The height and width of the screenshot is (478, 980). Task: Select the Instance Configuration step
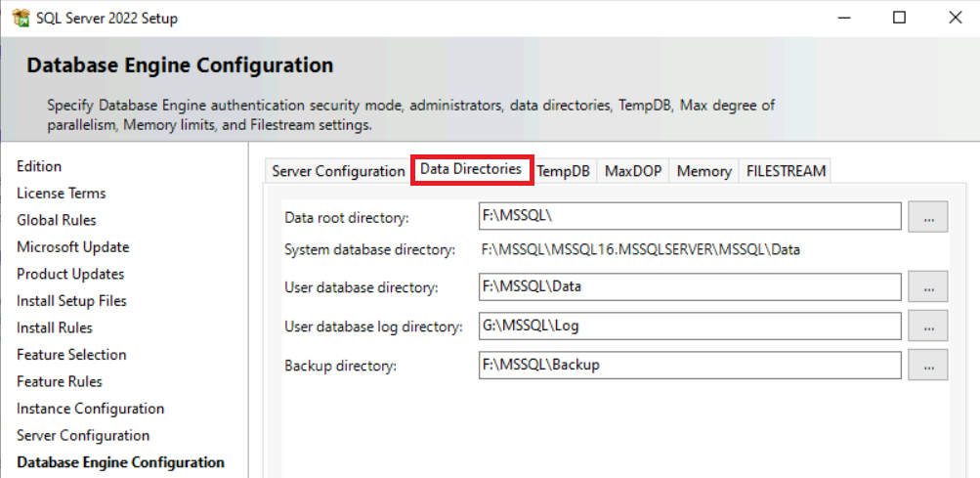(x=91, y=409)
